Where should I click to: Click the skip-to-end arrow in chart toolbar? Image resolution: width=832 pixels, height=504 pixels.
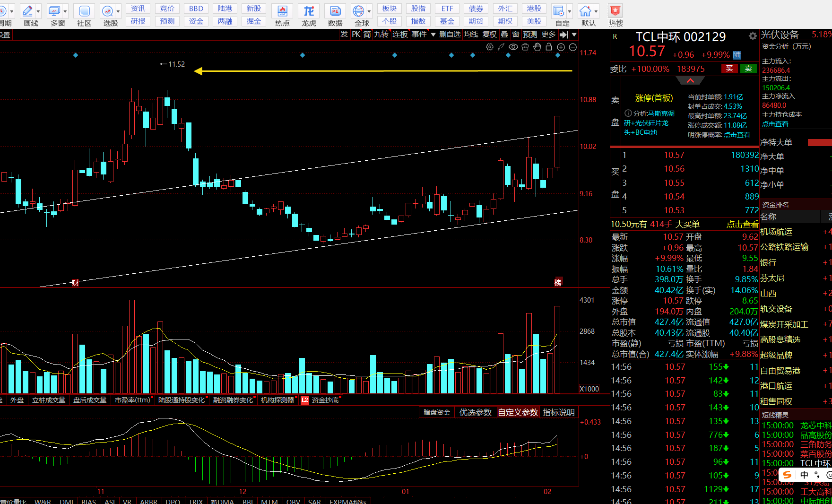coord(564,35)
